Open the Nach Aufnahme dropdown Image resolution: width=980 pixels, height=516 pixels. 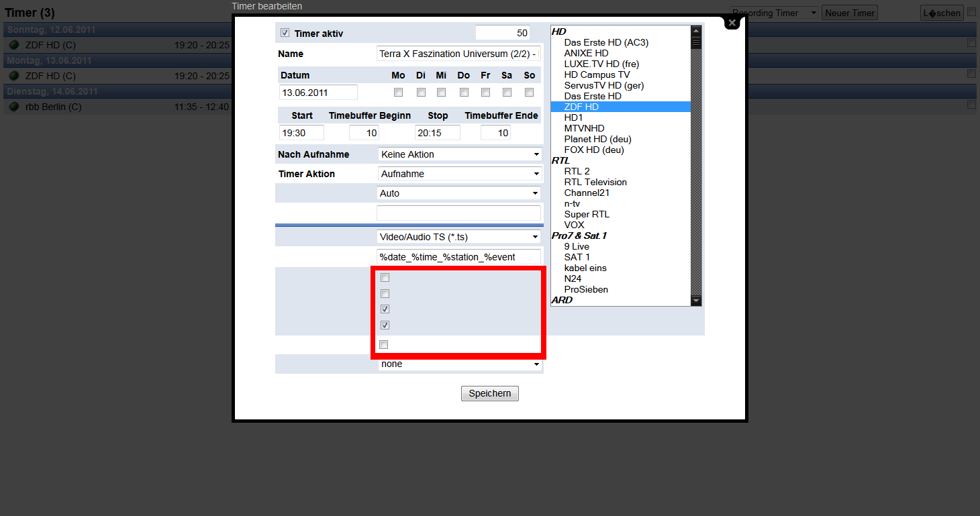pyautogui.click(x=460, y=154)
